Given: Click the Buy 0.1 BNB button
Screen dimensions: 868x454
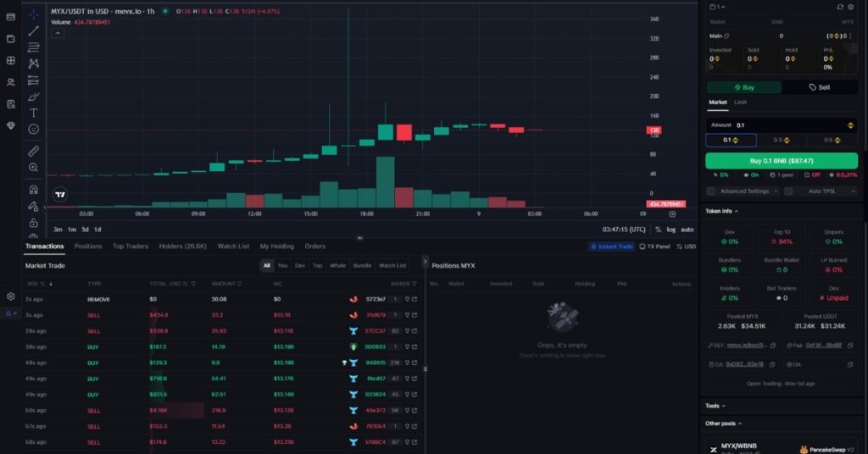Looking at the screenshot, I should click(781, 161).
